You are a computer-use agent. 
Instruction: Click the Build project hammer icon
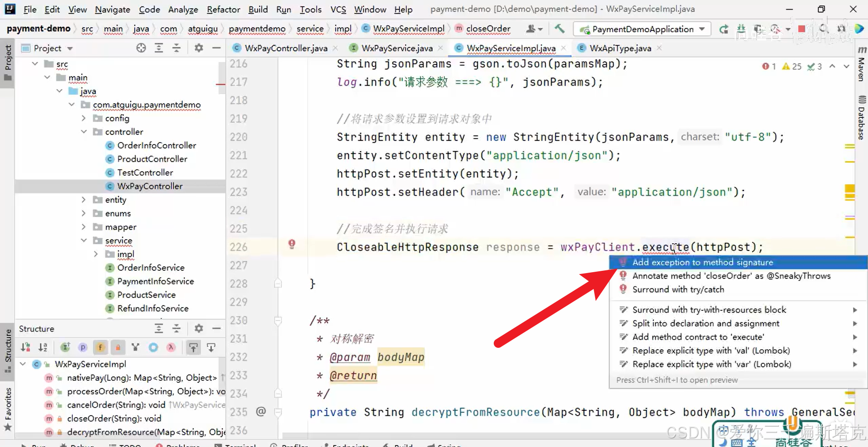click(x=559, y=29)
